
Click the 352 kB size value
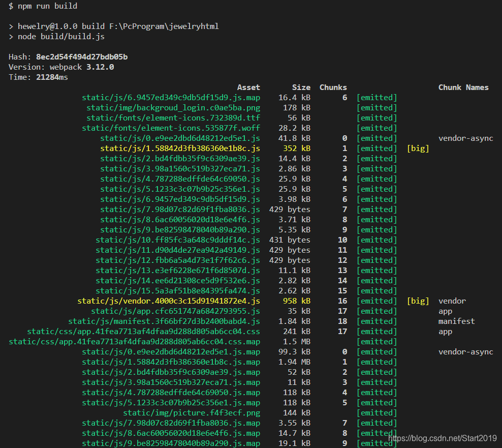coord(297,148)
